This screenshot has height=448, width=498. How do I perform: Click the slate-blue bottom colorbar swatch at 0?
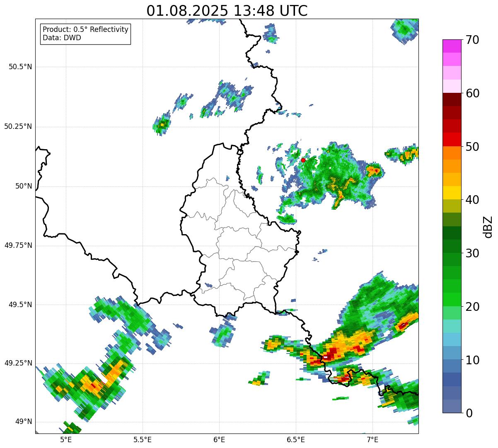[452, 406]
